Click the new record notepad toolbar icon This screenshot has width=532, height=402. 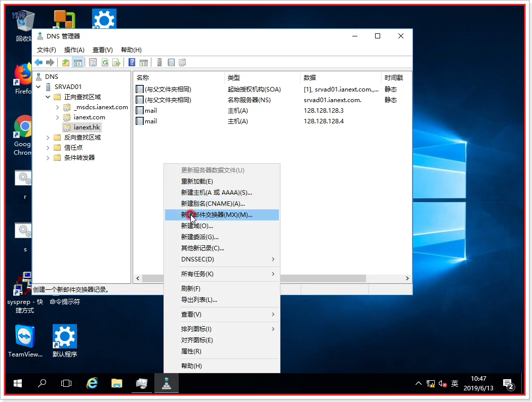(x=171, y=62)
